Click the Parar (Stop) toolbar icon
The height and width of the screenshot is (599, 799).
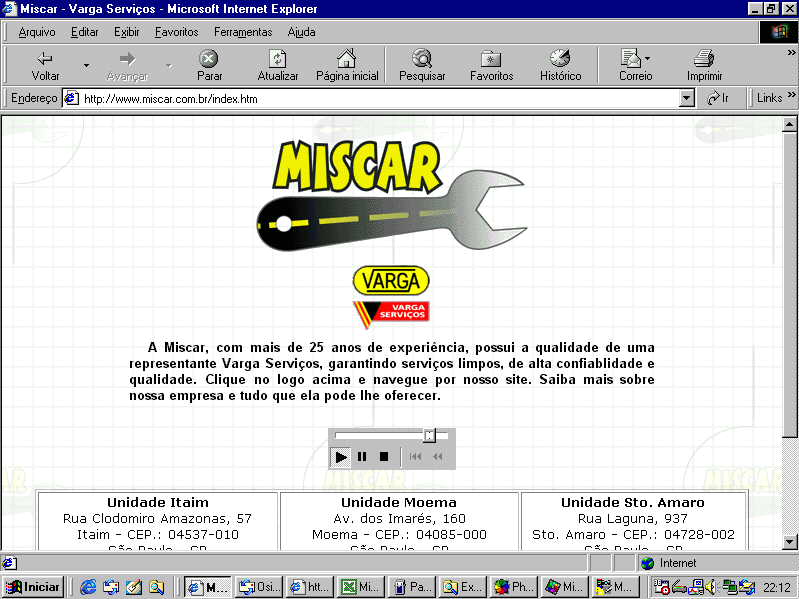[x=209, y=59]
